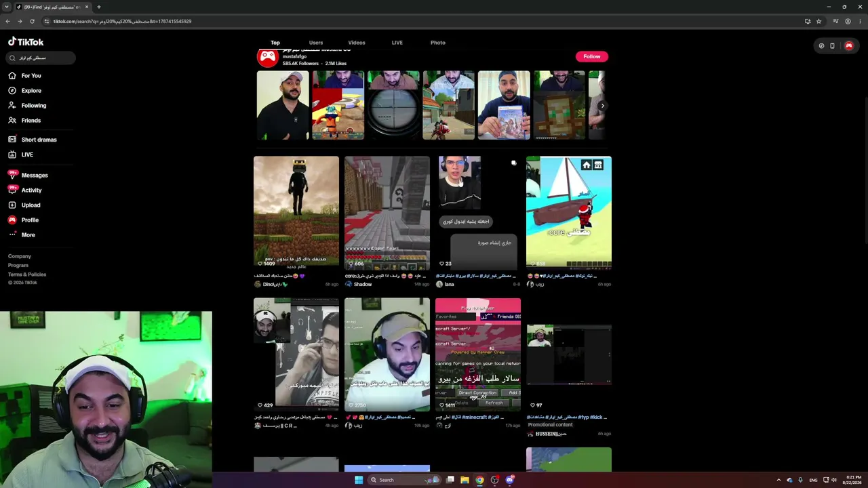Open Chrome's three-dot menu

point(859,21)
